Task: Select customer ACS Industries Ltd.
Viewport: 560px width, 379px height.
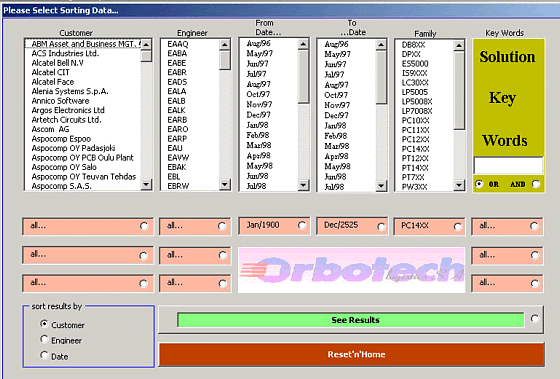Action: pos(65,53)
